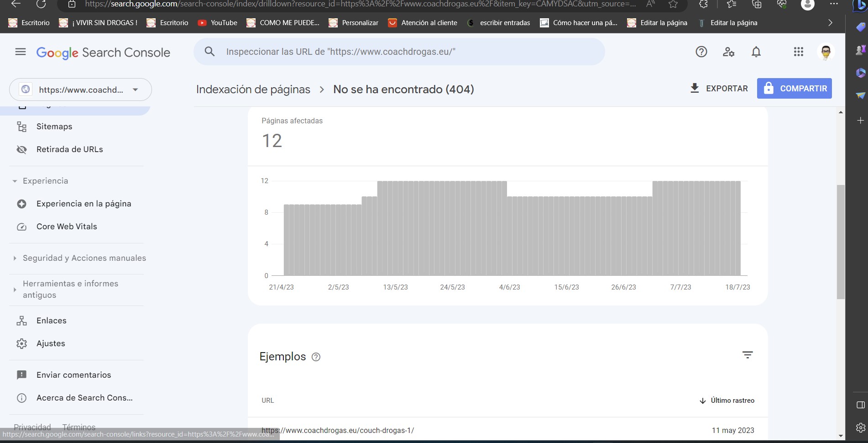Open the Google apps grid

799,52
